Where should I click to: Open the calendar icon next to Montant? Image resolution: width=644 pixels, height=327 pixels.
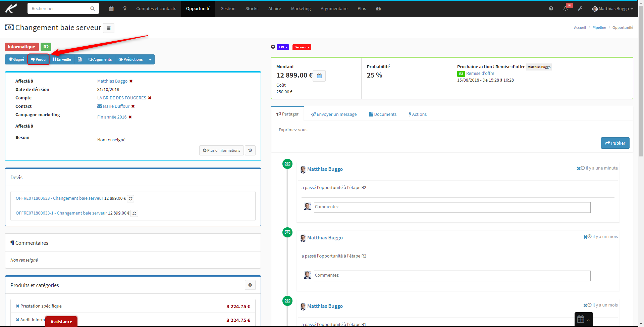tap(319, 76)
